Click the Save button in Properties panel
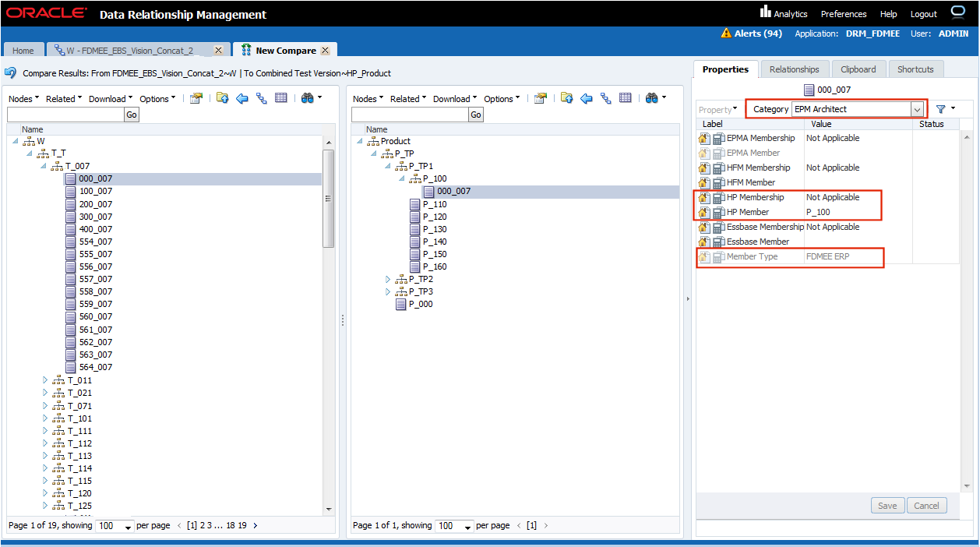 (x=887, y=505)
